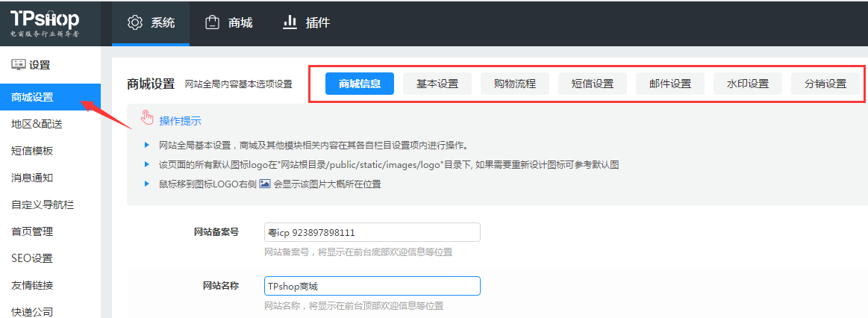Switch to the 分销设置 tab
868x318 pixels.
point(825,84)
